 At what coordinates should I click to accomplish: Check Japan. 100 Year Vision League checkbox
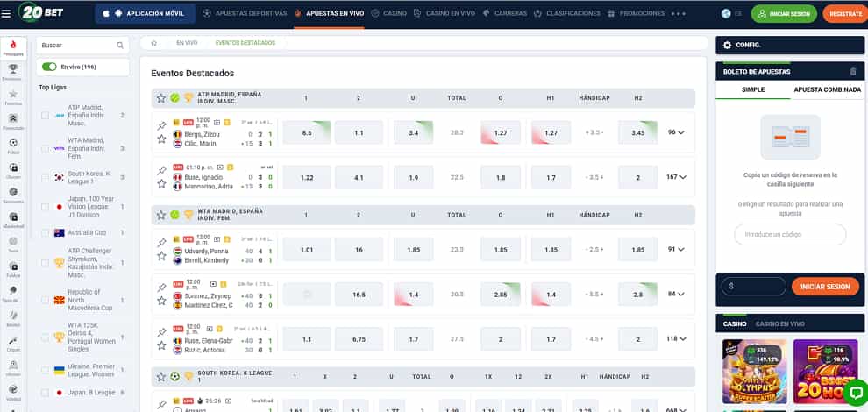point(45,207)
